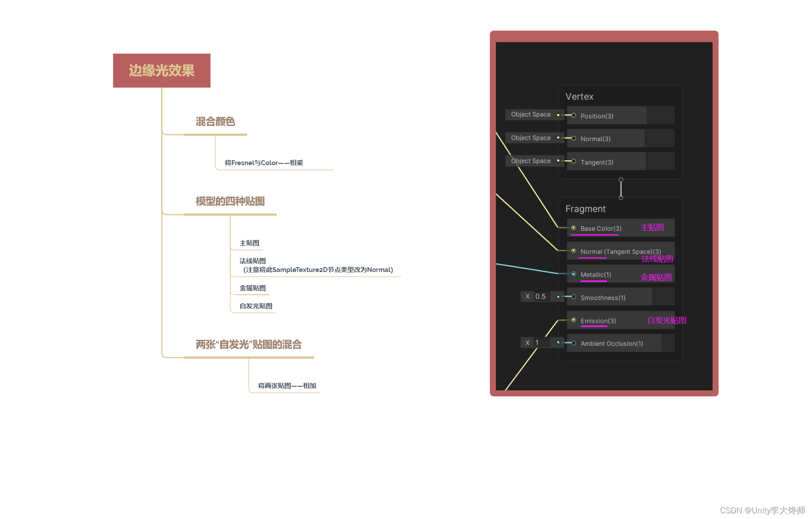Select the 两张"自发光"贴图的混合 branch node
Screen dimensions: 812x519
pos(249,345)
